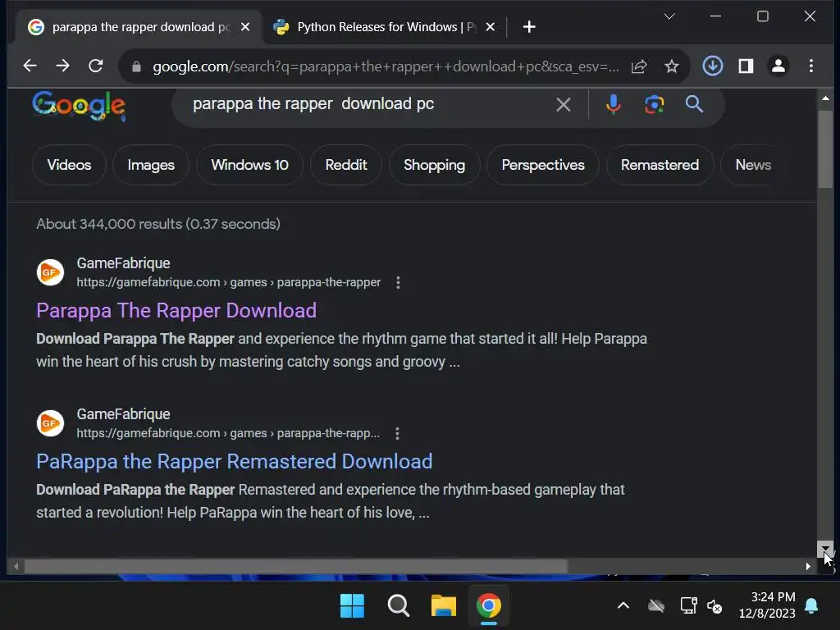Click the horizontal scrollbar right arrow

point(808,566)
